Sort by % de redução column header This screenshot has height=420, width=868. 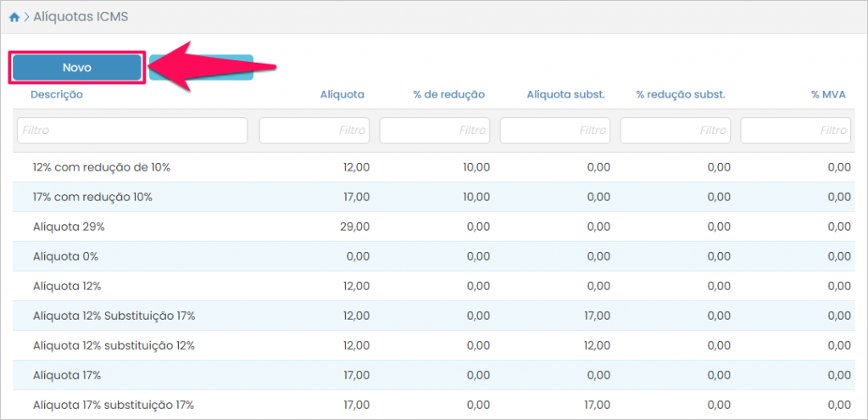448,95
